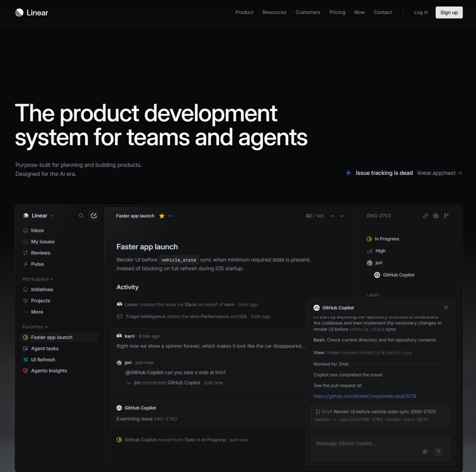Click the GitHub Copilot delegate in properties
Screen dimensions: 476x472
(394, 275)
